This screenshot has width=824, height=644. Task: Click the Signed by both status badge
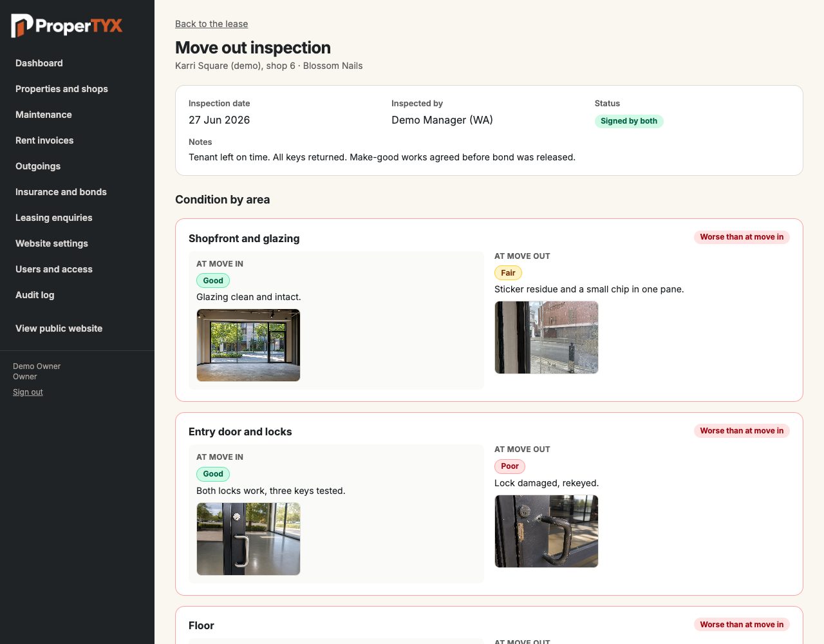point(629,121)
